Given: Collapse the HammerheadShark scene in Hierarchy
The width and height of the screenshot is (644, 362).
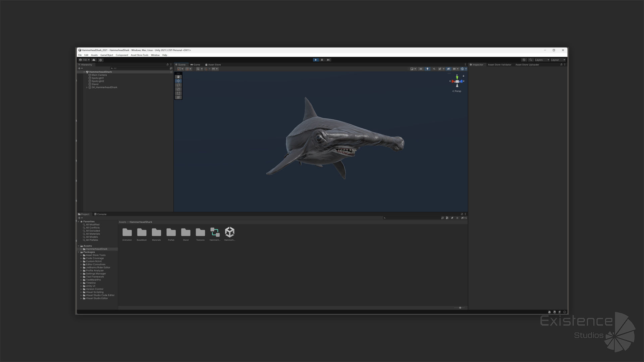Looking at the screenshot, I should (84, 72).
